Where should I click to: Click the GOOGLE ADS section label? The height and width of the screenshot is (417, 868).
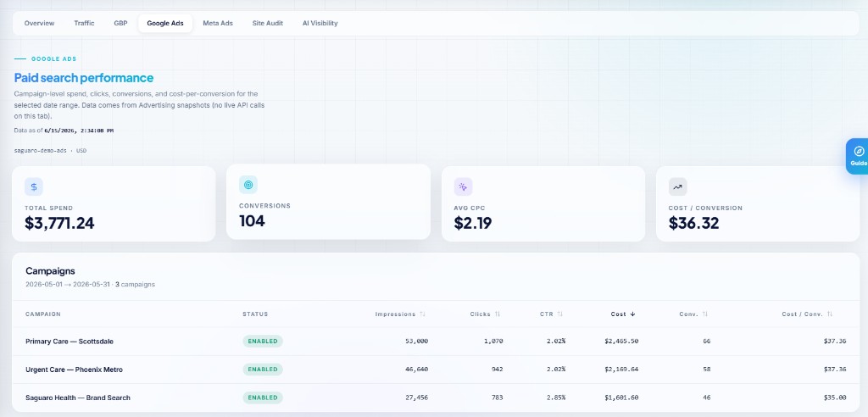[53, 58]
